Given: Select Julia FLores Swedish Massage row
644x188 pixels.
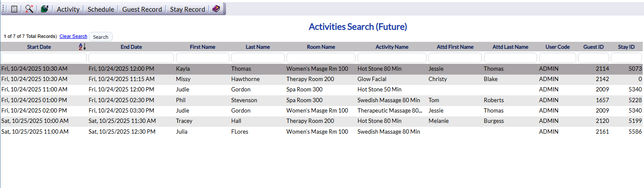Looking at the screenshot, I should 322,132.
